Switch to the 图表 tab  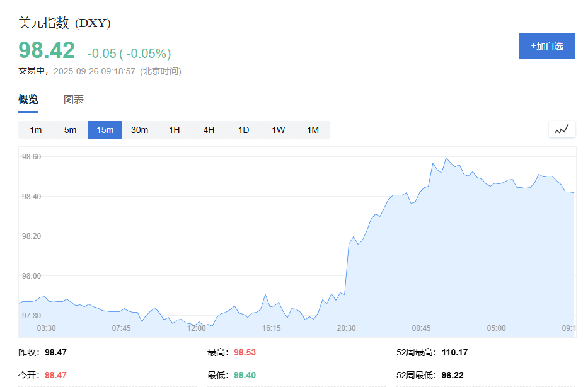(75, 100)
